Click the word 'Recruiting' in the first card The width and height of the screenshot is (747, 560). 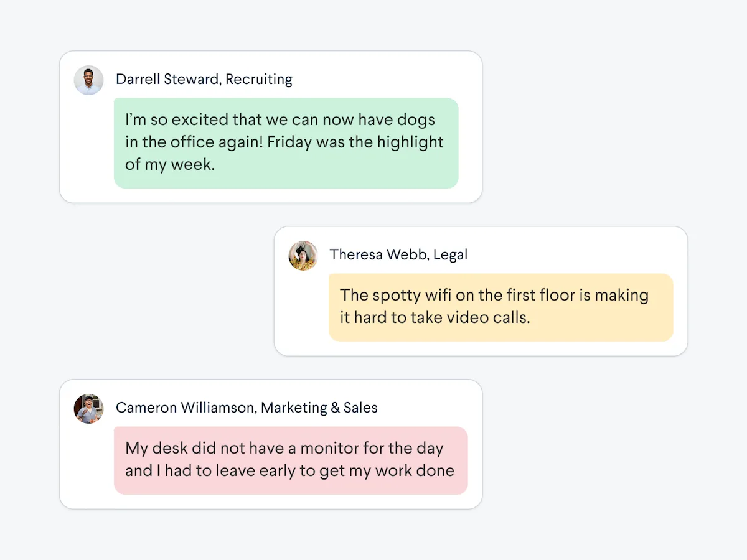[259, 80]
